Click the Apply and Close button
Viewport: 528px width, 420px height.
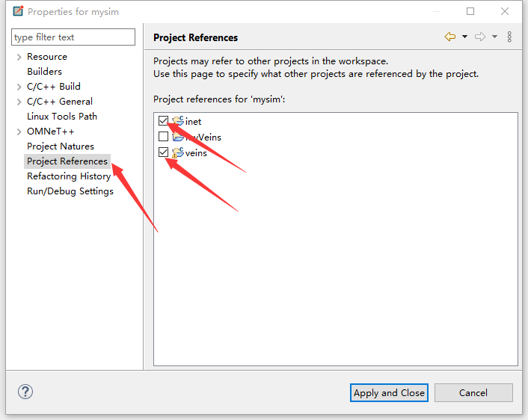tap(389, 392)
